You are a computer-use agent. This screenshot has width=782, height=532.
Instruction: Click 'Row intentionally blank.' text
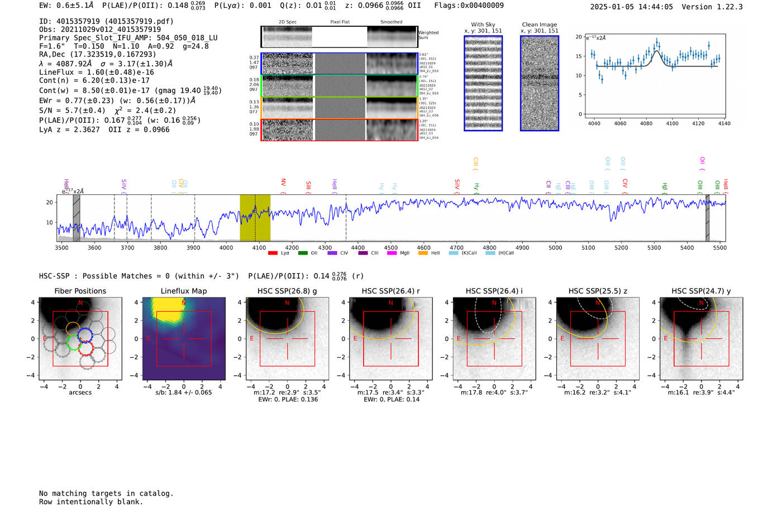click(91, 502)
